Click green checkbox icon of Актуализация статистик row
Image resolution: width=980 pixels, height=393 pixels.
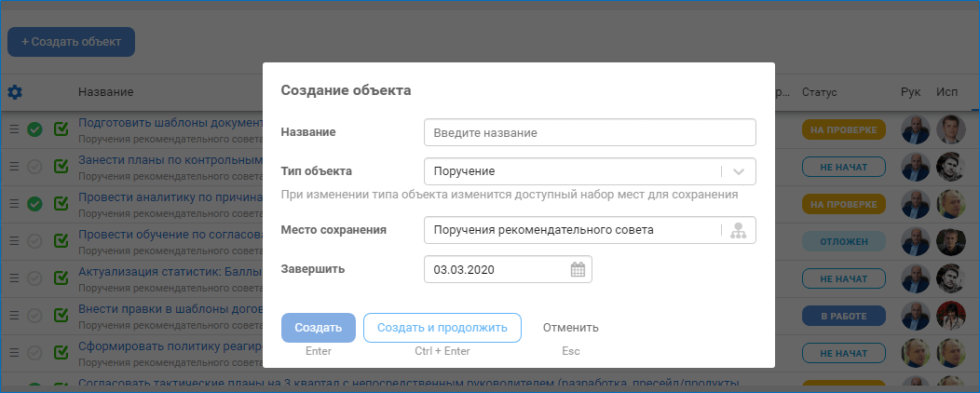[61, 278]
